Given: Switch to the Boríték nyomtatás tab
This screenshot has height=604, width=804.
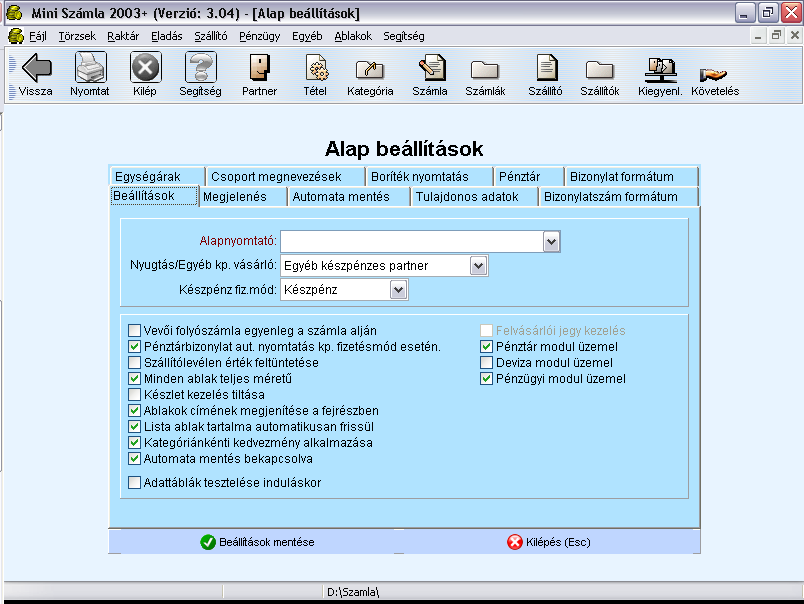Looking at the screenshot, I should [430, 176].
